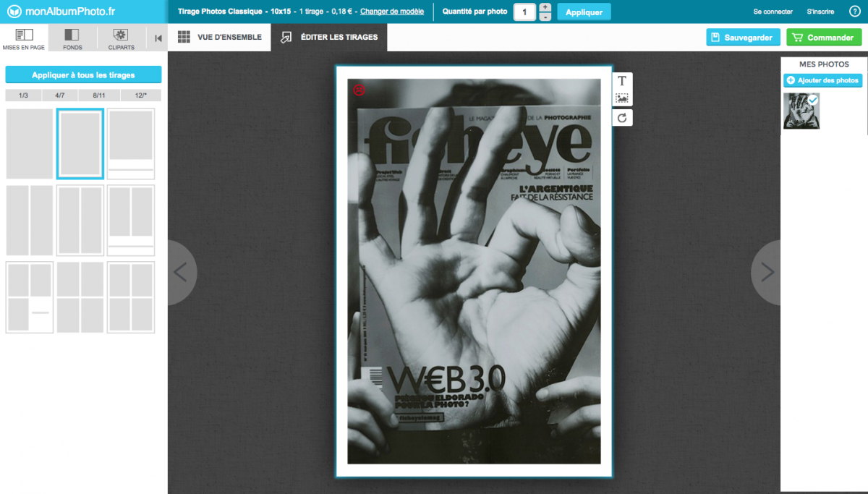This screenshot has width=868, height=494.
Task: Choose the four-photo full-bleed layout
Action: click(80, 297)
